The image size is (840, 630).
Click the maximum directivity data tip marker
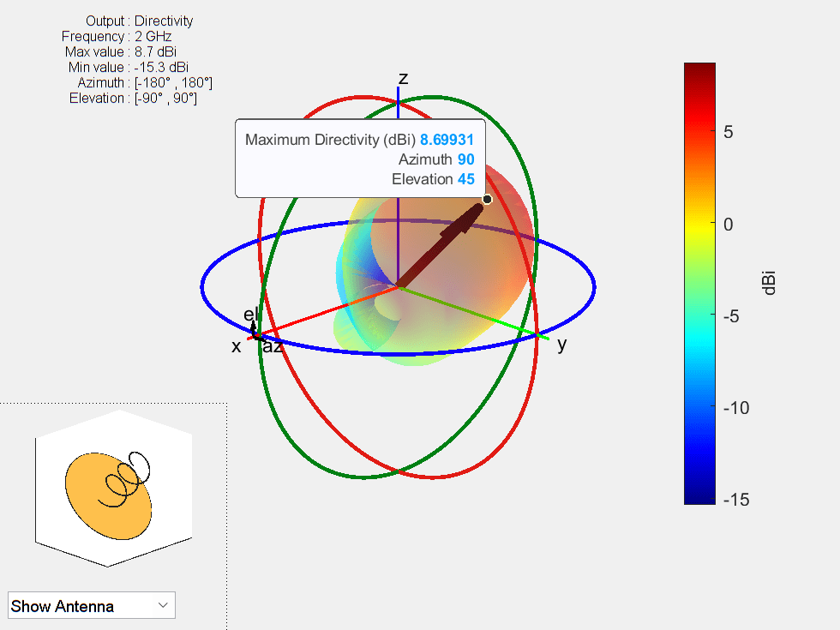point(487,199)
